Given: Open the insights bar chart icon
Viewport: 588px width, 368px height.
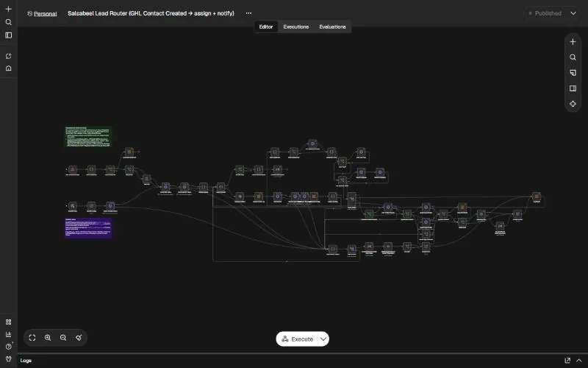Looking at the screenshot, I should pos(8,334).
